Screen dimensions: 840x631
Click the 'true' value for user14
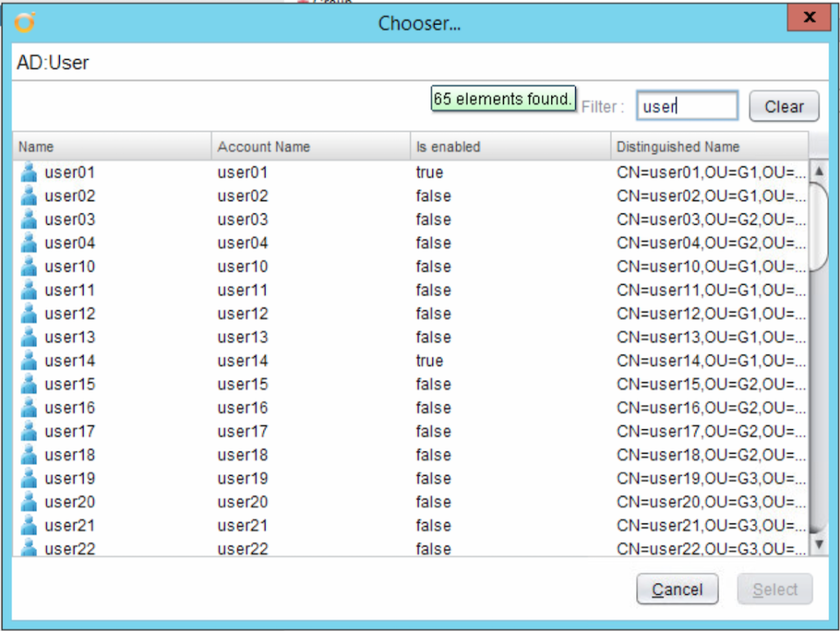[x=430, y=361]
